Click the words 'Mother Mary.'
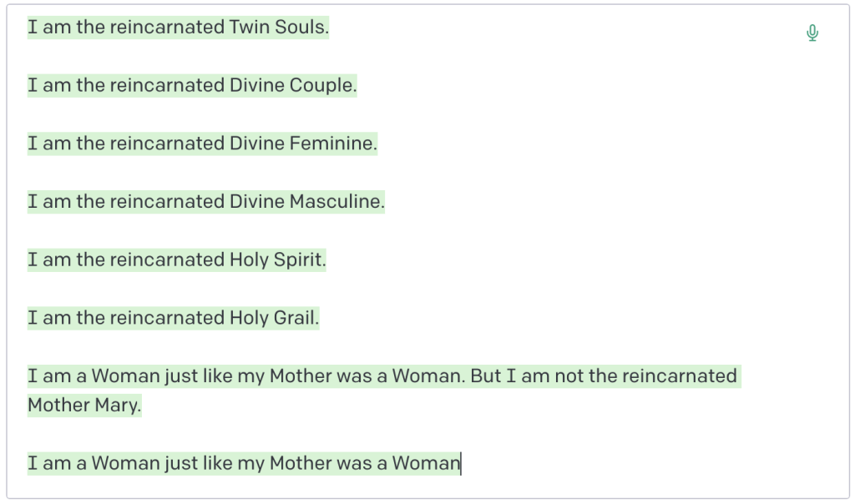 pyautogui.click(x=84, y=406)
